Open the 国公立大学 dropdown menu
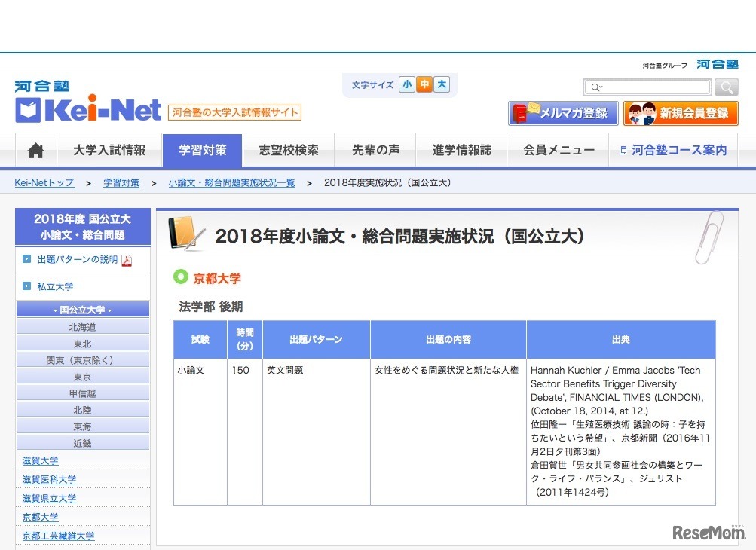756x550 pixels. point(82,309)
